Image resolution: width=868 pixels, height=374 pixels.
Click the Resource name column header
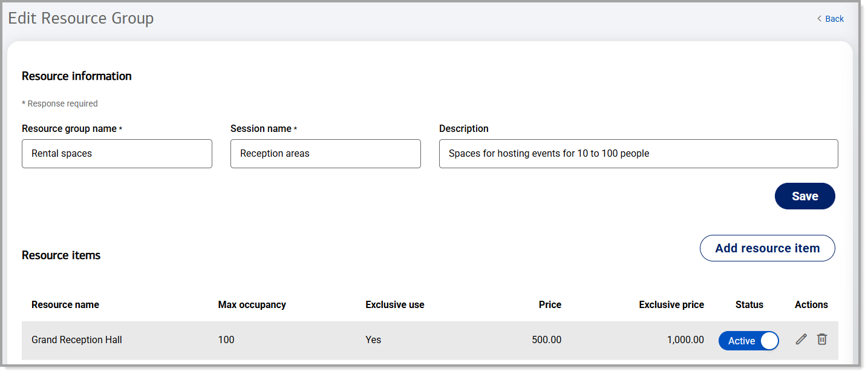pos(65,305)
